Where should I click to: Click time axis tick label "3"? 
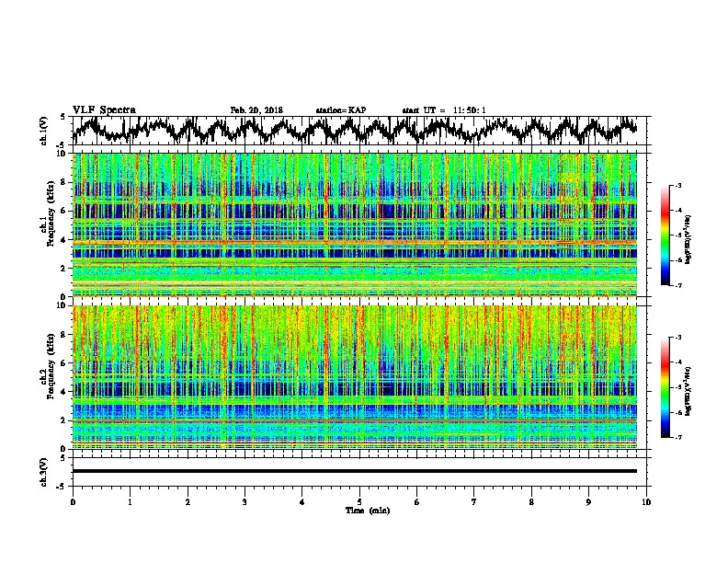click(x=245, y=501)
